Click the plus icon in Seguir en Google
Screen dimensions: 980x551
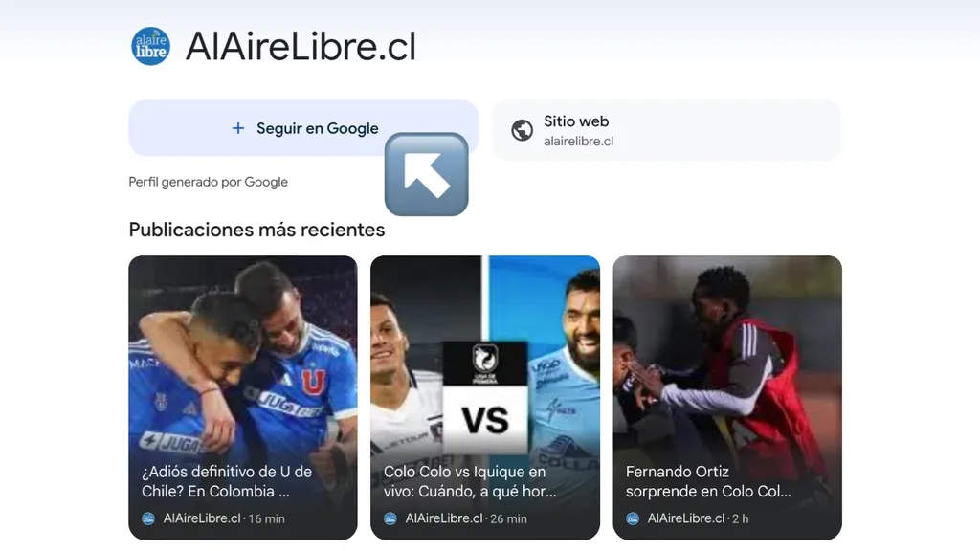(238, 128)
